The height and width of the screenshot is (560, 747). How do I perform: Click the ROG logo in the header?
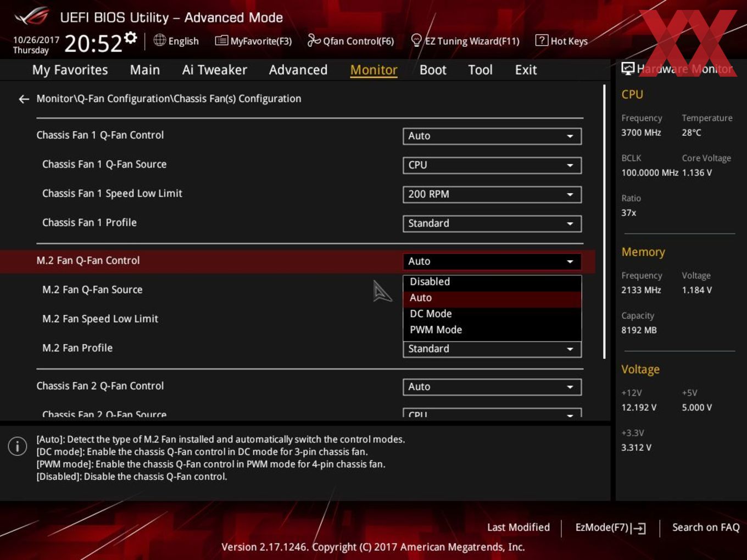tap(31, 16)
